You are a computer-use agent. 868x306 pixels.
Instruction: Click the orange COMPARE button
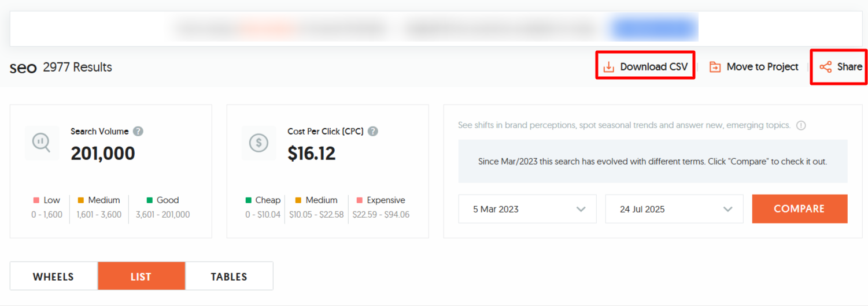point(799,209)
